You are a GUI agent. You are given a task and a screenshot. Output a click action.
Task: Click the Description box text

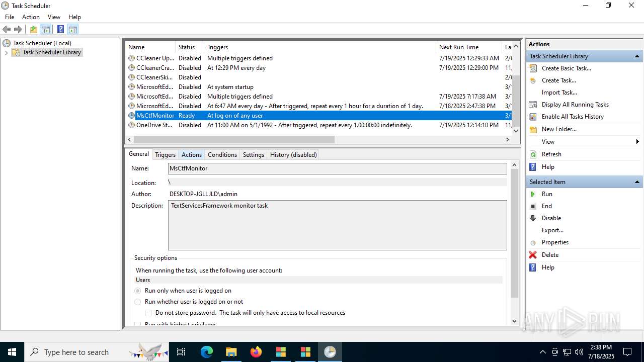point(219,206)
